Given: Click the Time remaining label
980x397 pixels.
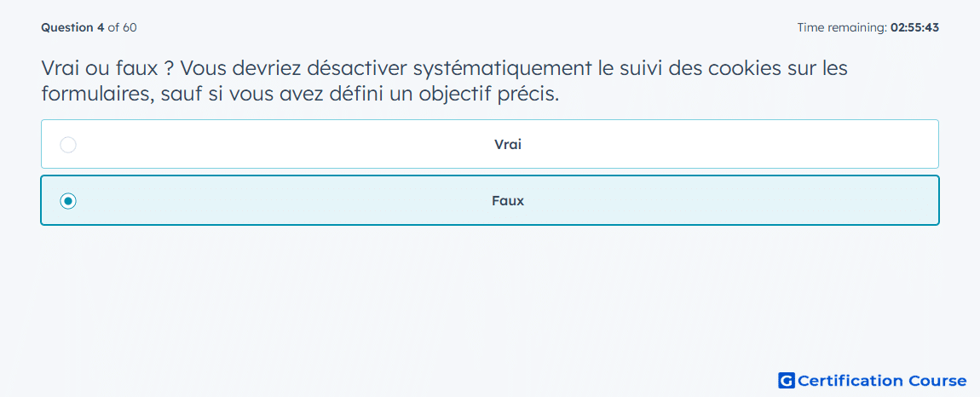Looking at the screenshot, I should point(842,27).
